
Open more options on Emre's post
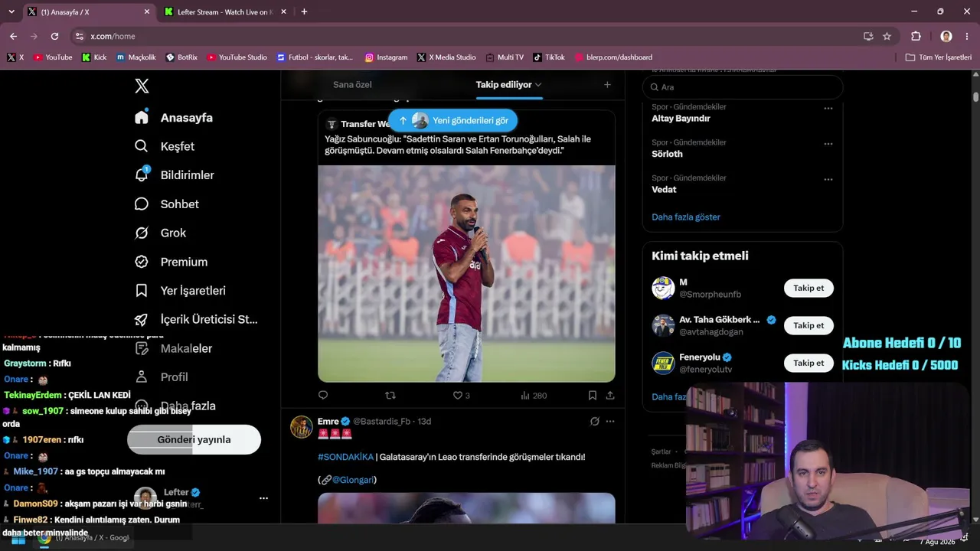click(x=610, y=422)
